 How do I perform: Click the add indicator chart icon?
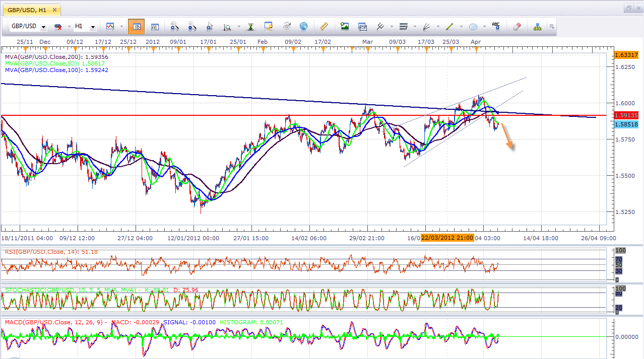[x=362, y=27]
